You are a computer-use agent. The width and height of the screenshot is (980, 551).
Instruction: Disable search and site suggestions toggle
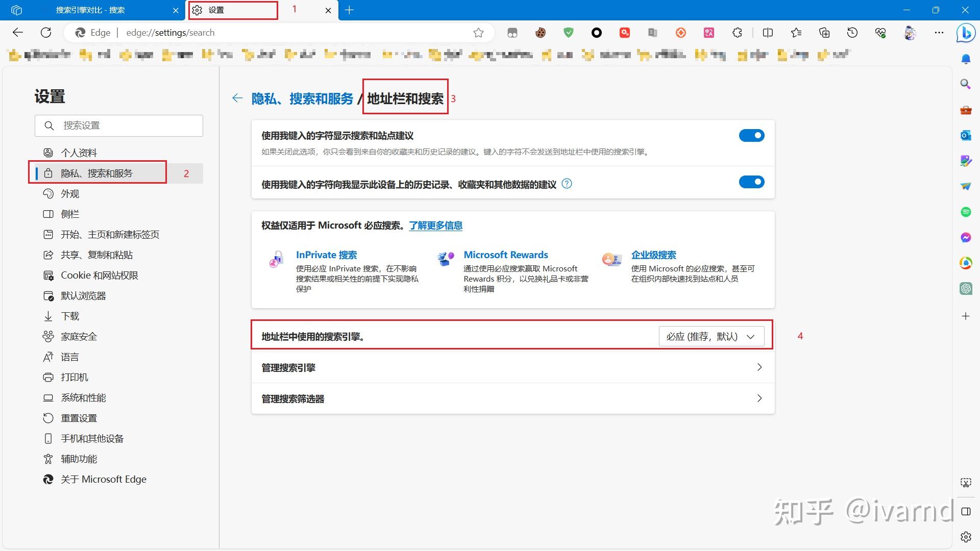click(x=751, y=135)
